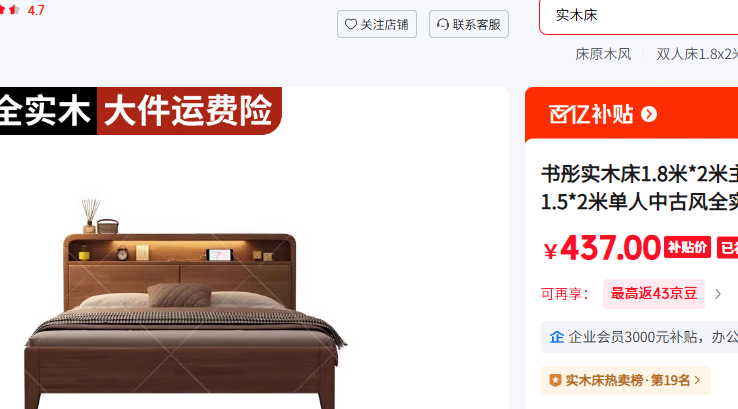738x409 pixels.
Task: Focus the search box containing 实木床
Action: tap(639, 16)
